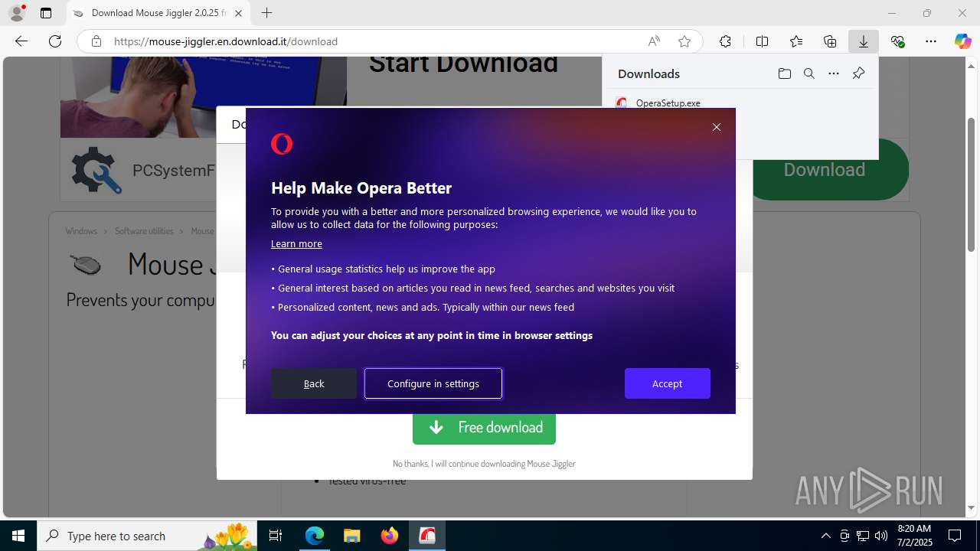980x551 pixels.
Task: Toggle the Downloads toolbar button
Action: pos(864,41)
